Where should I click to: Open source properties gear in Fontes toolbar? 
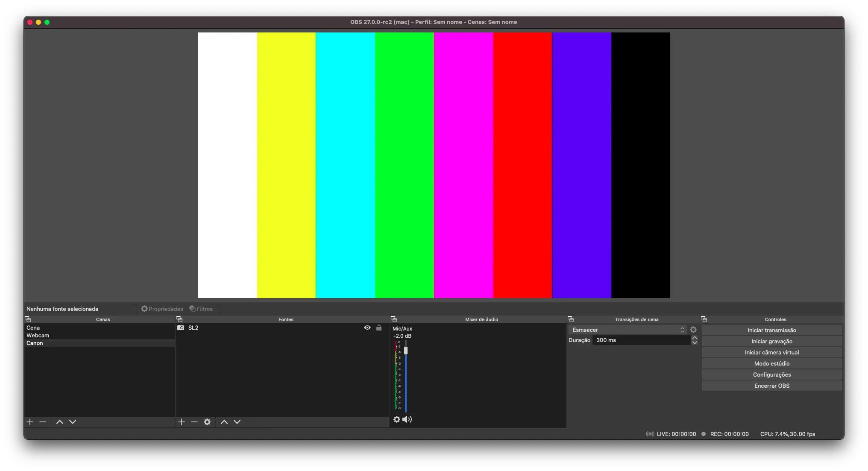click(x=207, y=422)
